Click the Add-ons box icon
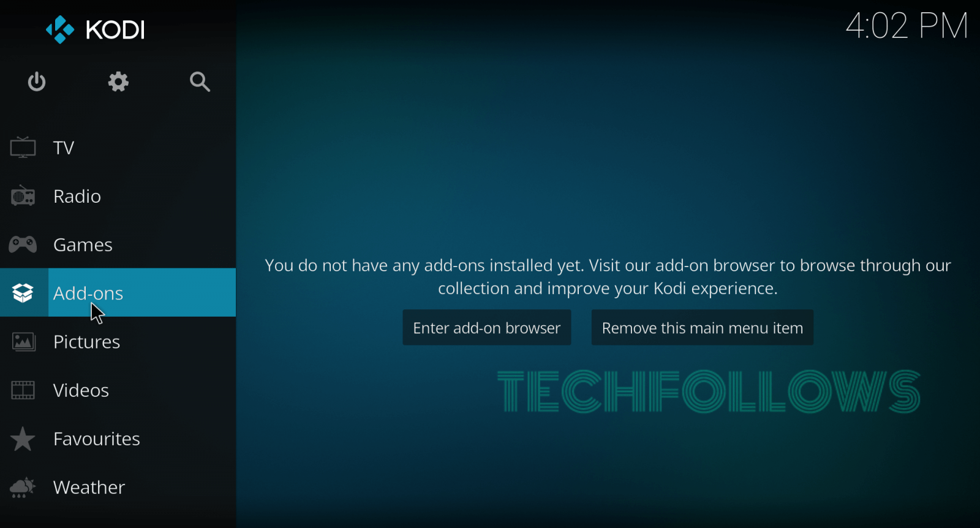Image resolution: width=980 pixels, height=528 pixels. pyautogui.click(x=23, y=293)
